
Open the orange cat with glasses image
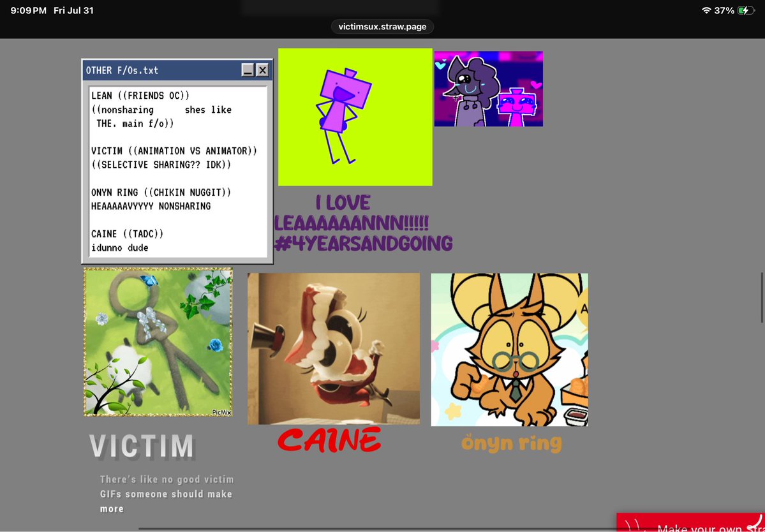coord(509,350)
